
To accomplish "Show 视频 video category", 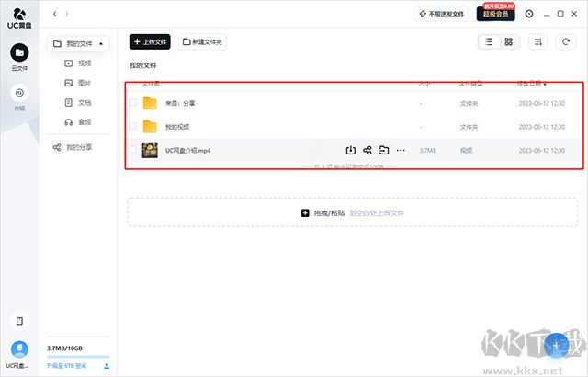I will [78, 63].
